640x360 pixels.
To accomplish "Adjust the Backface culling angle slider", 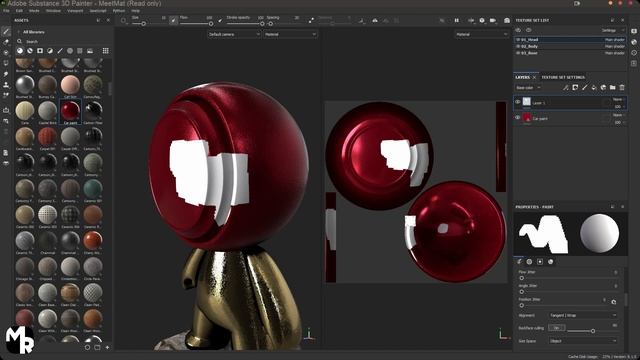I will [593, 331].
